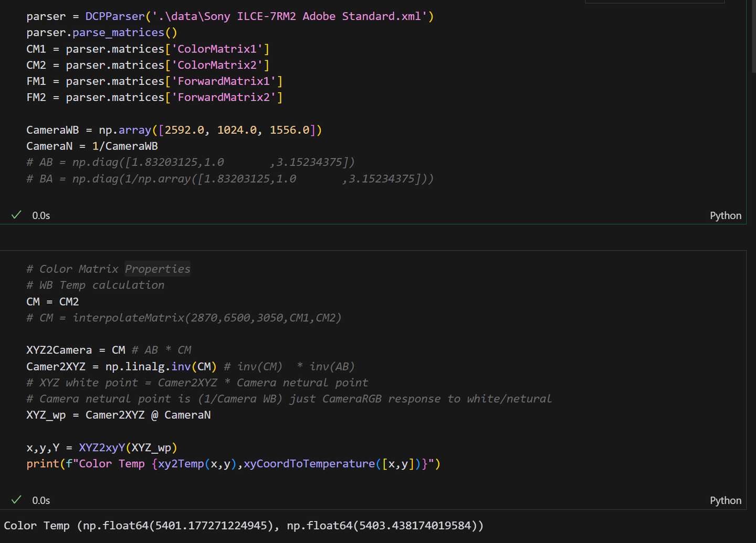Image resolution: width=756 pixels, height=543 pixels.
Task: Click the 'ColorMatrix1' string in the CM1 line
Action: click(x=217, y=49)
